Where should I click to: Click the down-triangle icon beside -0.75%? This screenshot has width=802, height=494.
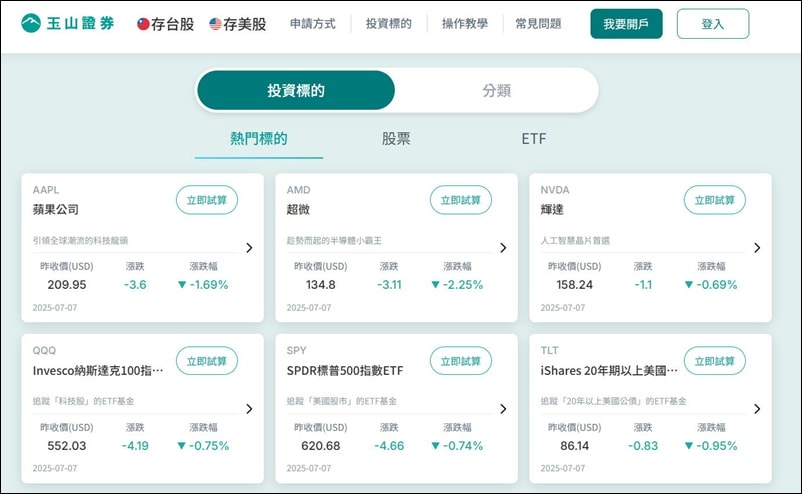(x=181, y=446)
